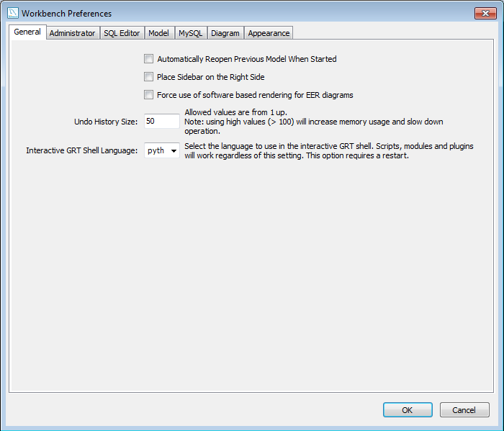Close the Workbench Preferences dialog
The width and height of the screenshot is (504, 431).
(482, 13)
